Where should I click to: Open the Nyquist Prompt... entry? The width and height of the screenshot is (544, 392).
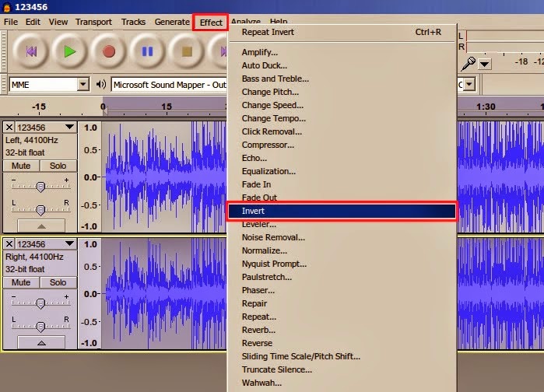[342, 264]
